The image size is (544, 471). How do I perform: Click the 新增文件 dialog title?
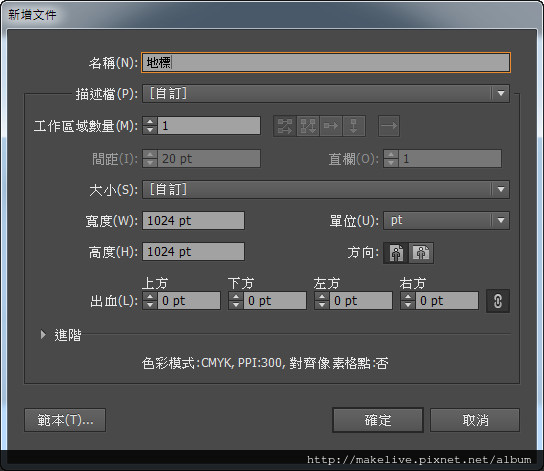point(32,15)
